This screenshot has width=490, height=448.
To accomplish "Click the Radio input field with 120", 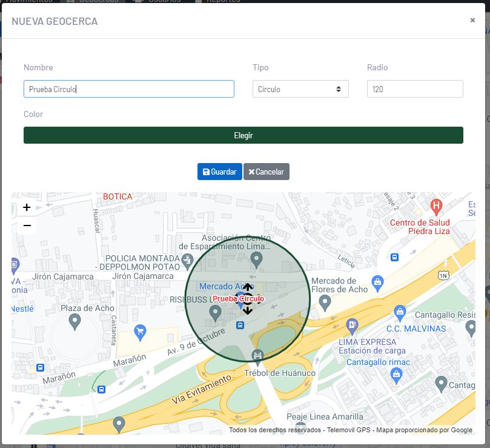I will click(x=415, y=89).
